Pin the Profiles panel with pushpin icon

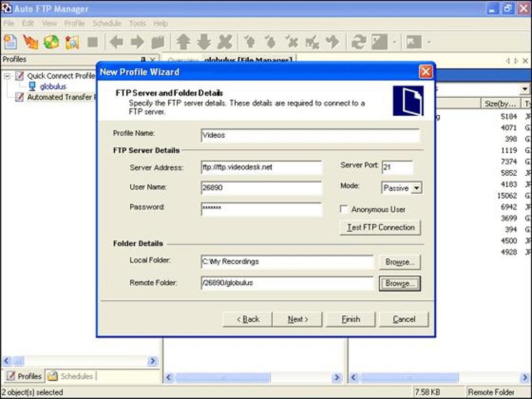point(143,59)
